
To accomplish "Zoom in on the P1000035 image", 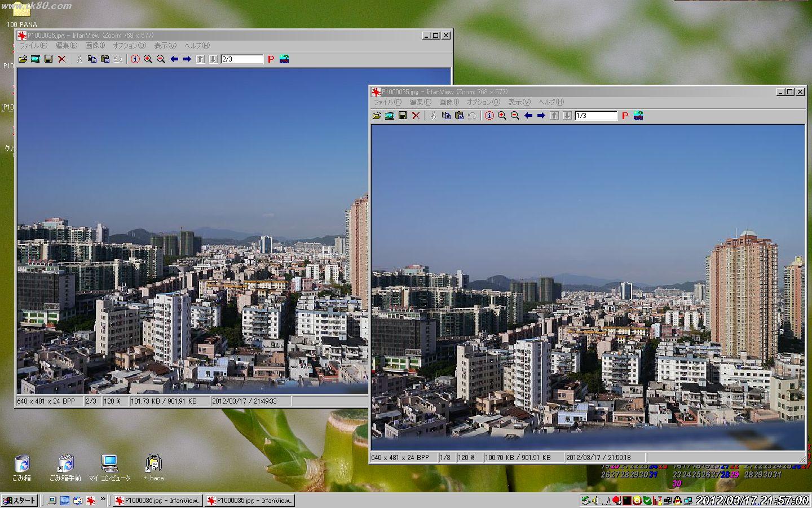I will [502, 116].
